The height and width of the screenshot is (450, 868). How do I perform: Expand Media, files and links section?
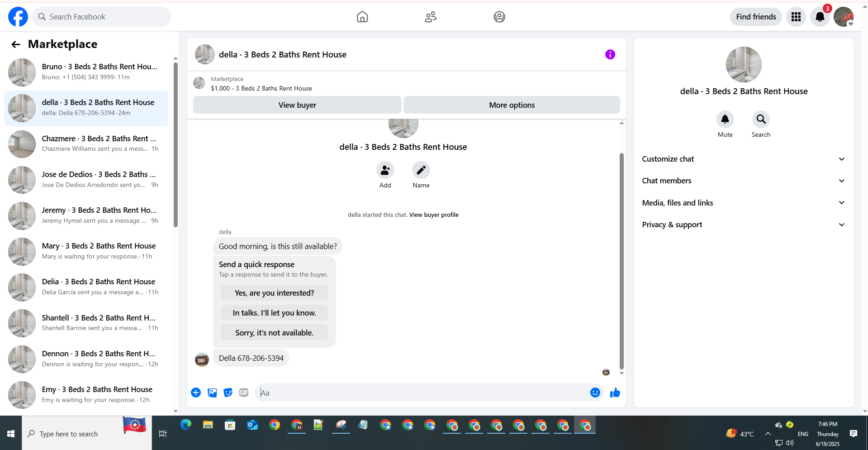click(x=744, y=203)
